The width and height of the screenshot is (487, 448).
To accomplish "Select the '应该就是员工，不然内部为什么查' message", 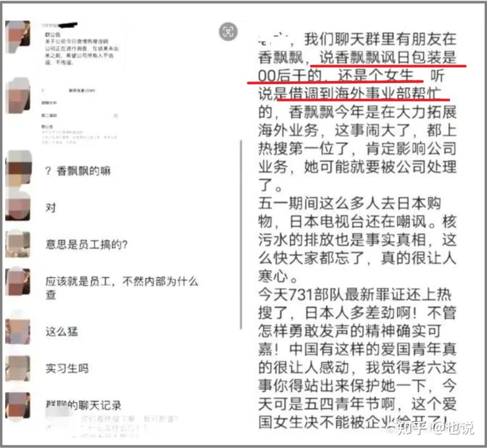I will 122,288.
